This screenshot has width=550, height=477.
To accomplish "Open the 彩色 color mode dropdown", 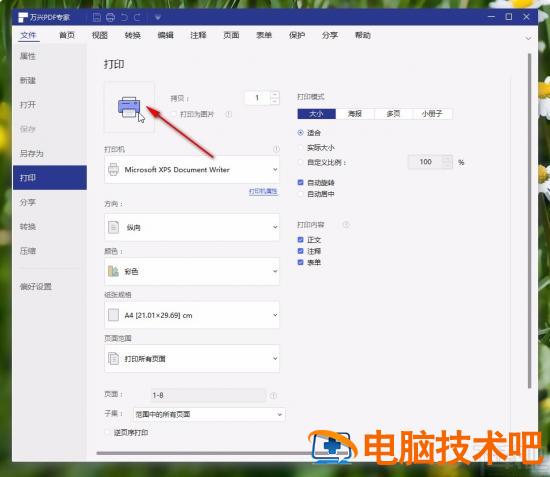I will [x=192, y=271].
